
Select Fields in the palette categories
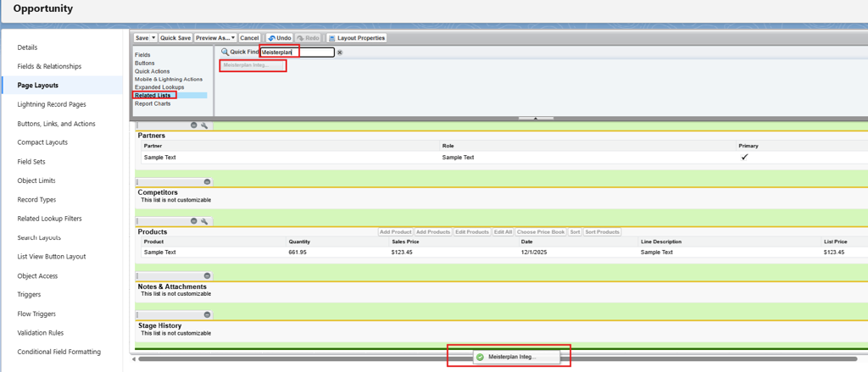point(142,55)
